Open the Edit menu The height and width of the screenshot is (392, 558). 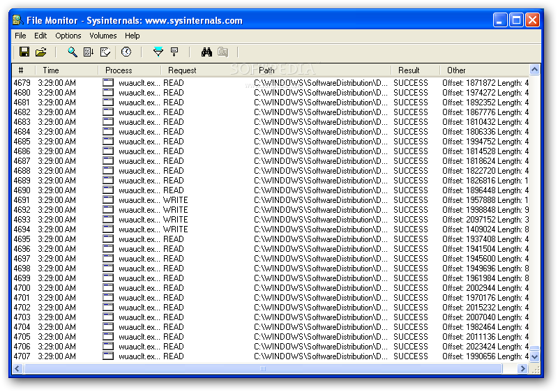pos(40,36)
